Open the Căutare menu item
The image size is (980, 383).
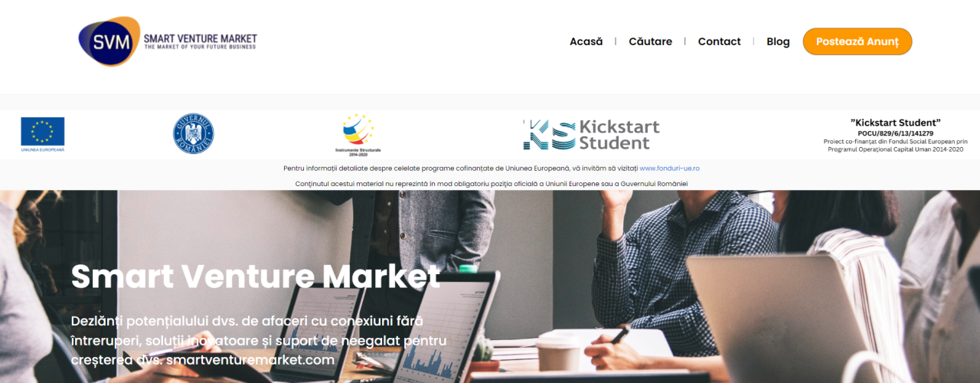coord(651,41)
